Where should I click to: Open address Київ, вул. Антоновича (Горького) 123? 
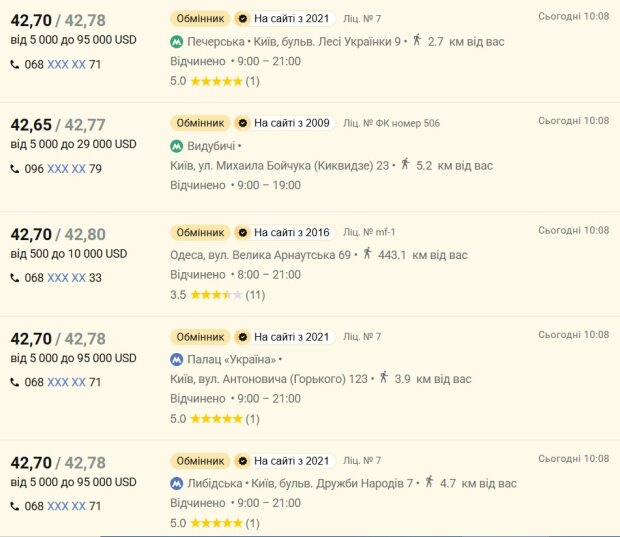coord(269,379)
